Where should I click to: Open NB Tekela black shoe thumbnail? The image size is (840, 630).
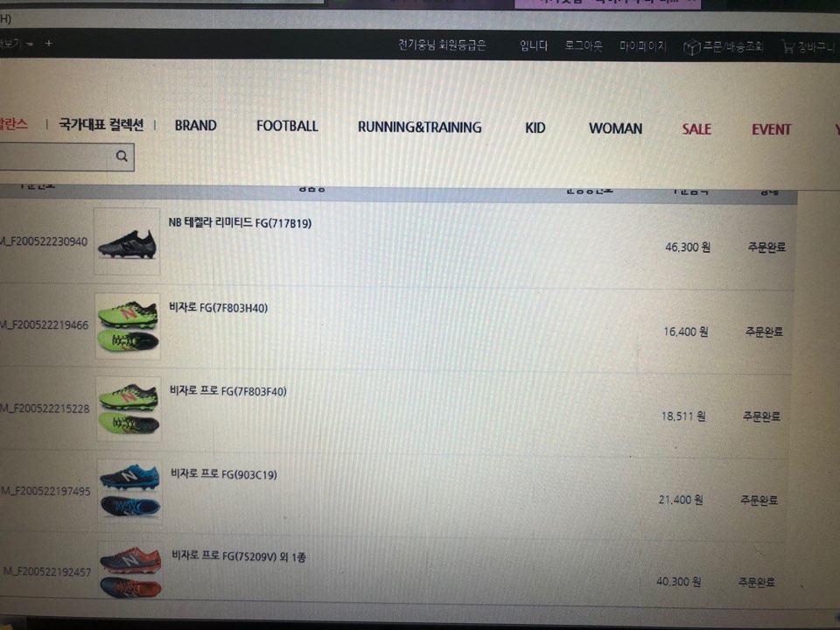coord(127,241)
